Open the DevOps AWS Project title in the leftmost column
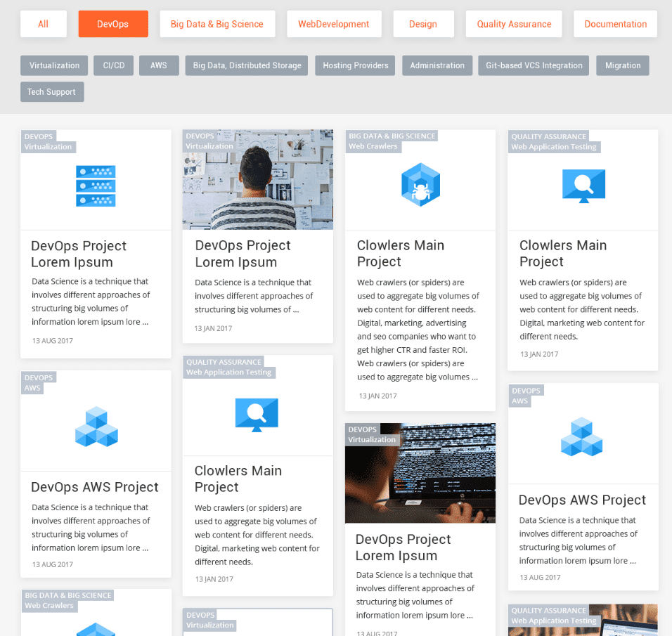672x636 pixels. click(x=95, y=487)
